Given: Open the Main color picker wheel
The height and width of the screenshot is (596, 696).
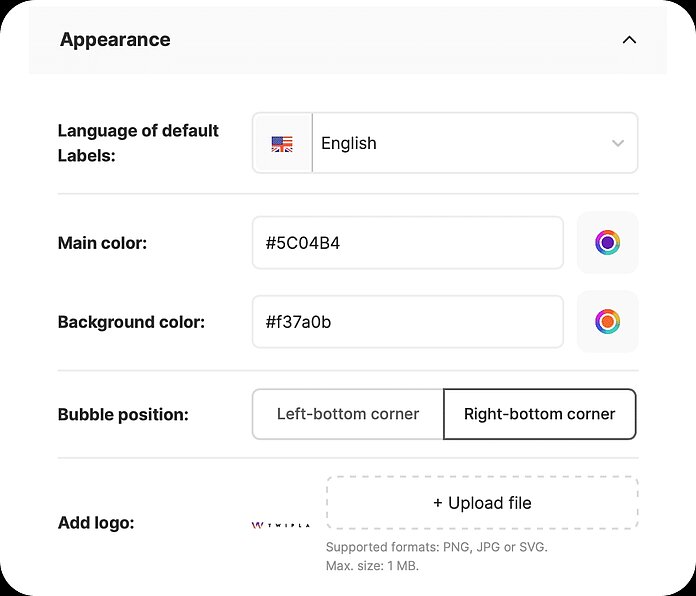Looking at the screenshot, I should (x=607, y=243).
